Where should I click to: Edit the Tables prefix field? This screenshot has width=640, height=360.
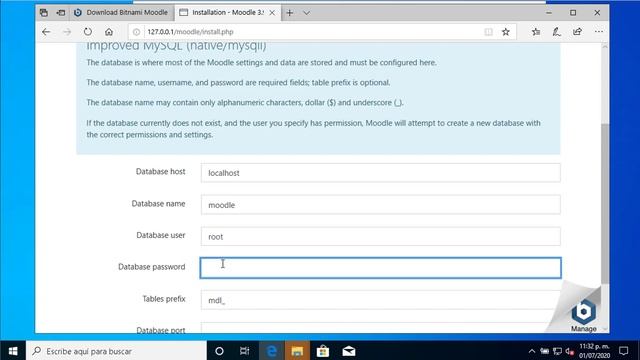pos(380,300)
